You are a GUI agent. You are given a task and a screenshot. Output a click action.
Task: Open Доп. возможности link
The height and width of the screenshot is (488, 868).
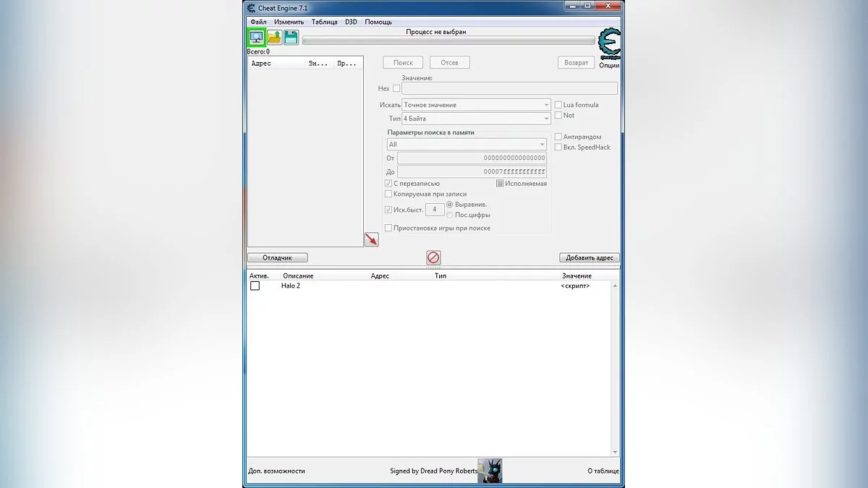[276, 471]
